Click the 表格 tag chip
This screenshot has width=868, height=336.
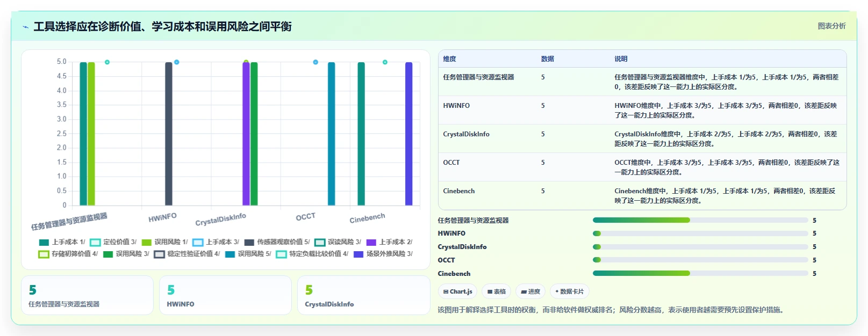pos(496,291)
